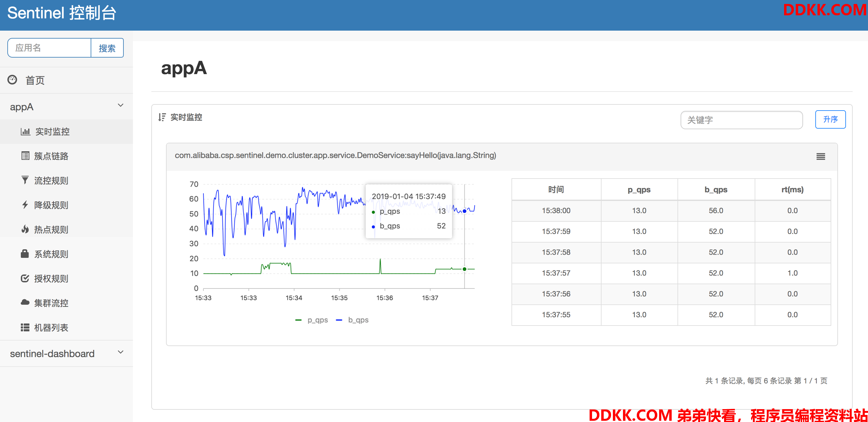Viewport: 868px width, 422px height.
Task: Click the appA page heading
Action: click(184, 68)
